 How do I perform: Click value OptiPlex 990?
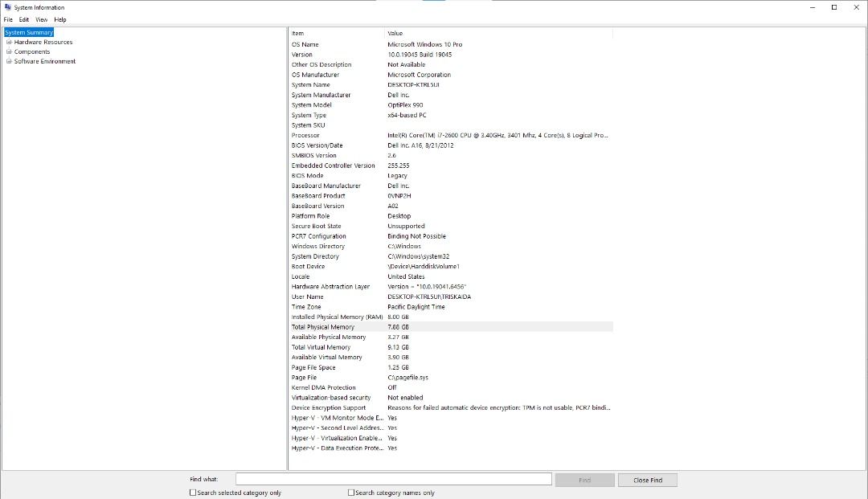point(405,105)
